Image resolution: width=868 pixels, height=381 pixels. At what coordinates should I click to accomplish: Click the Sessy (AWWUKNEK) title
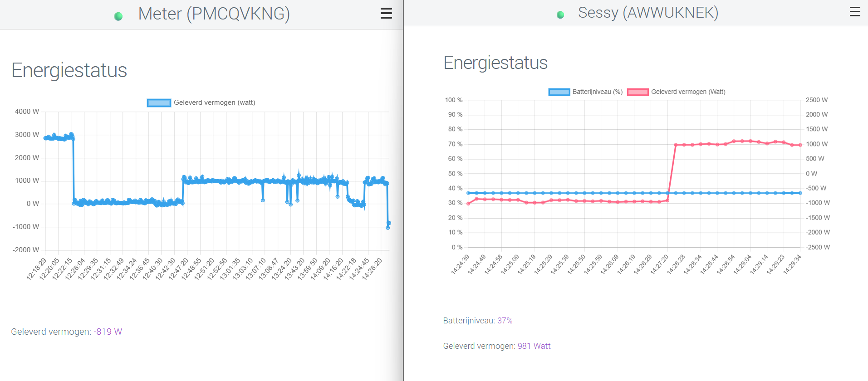(648, 13)
